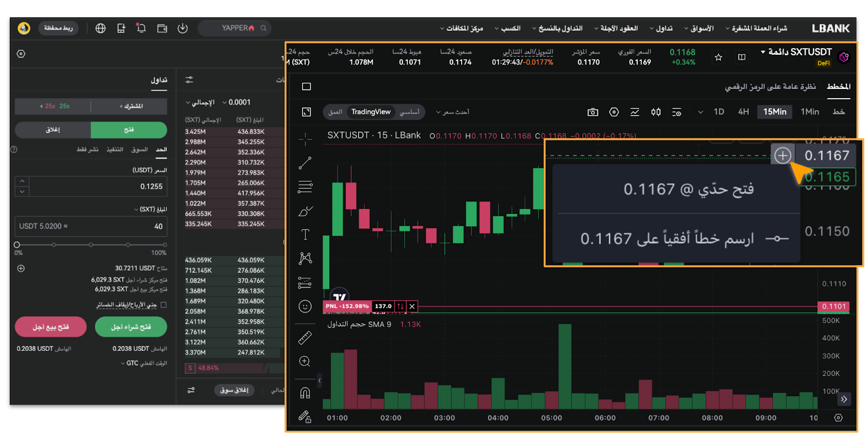The width and height of the screenshot is (868, 439).
Task: Click the order type help question mark
Action: [14, 149]
